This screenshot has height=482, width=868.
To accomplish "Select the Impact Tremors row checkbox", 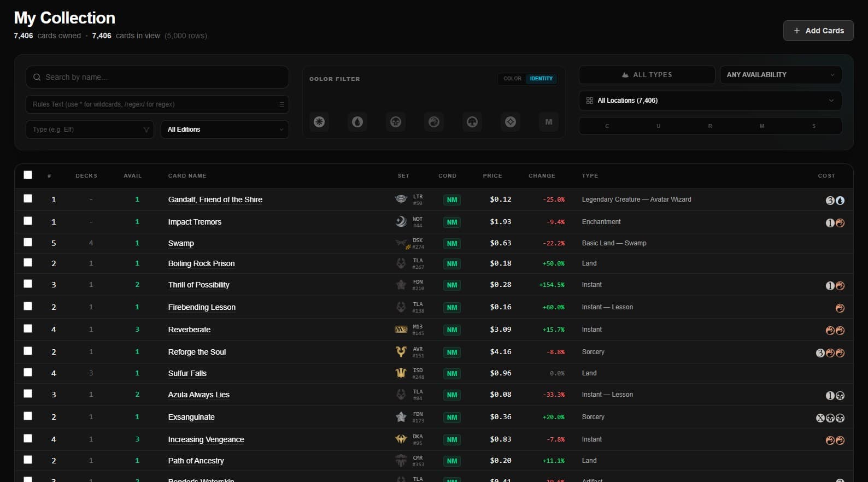I will click(28, 221).
